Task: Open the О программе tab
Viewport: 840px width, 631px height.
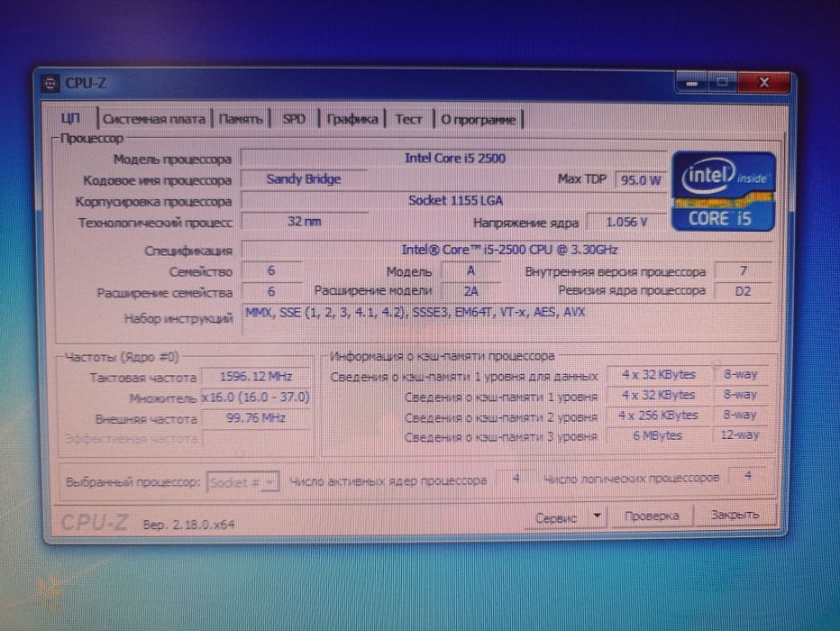Action: coord(478,120)
